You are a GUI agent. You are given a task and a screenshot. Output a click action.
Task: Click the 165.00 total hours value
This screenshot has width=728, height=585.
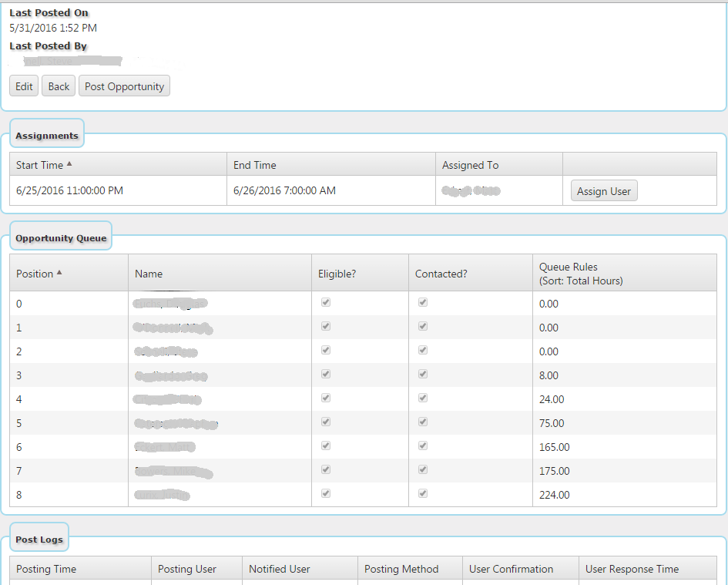pos(555,447)
